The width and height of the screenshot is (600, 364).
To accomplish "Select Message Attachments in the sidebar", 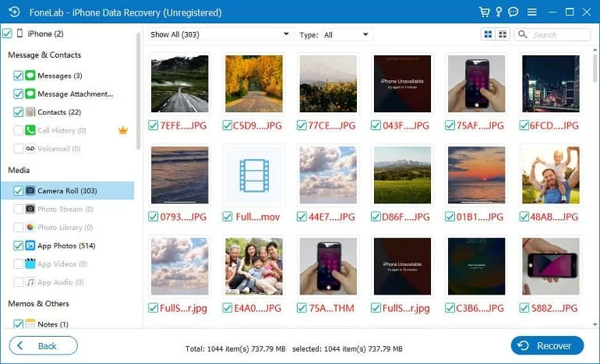I will pyautogui.click(x=75, y=94).
